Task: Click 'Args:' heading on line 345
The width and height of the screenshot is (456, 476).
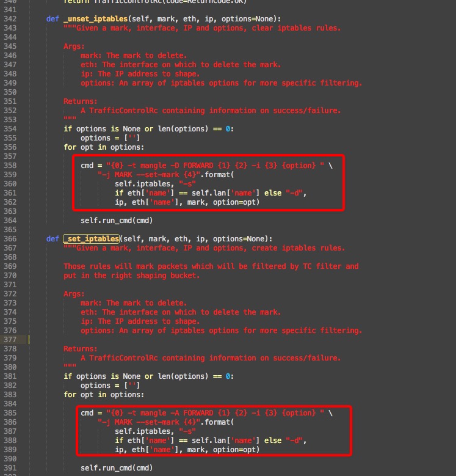Action: 74,46
